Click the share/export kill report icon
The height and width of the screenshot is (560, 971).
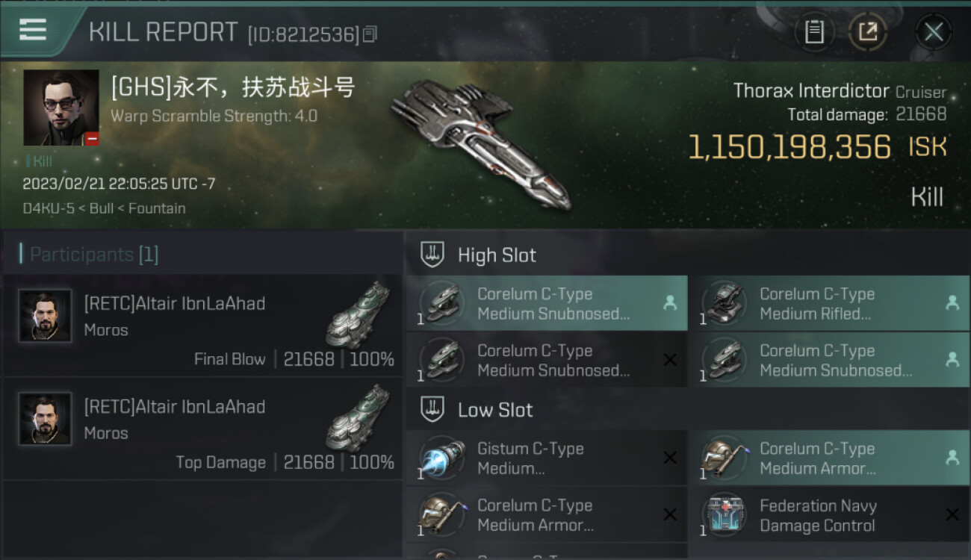[868, 31]
